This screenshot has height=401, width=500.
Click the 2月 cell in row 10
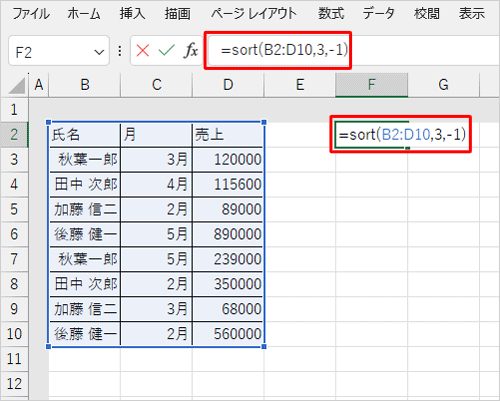pyautogui.click(x=157, y=334)
